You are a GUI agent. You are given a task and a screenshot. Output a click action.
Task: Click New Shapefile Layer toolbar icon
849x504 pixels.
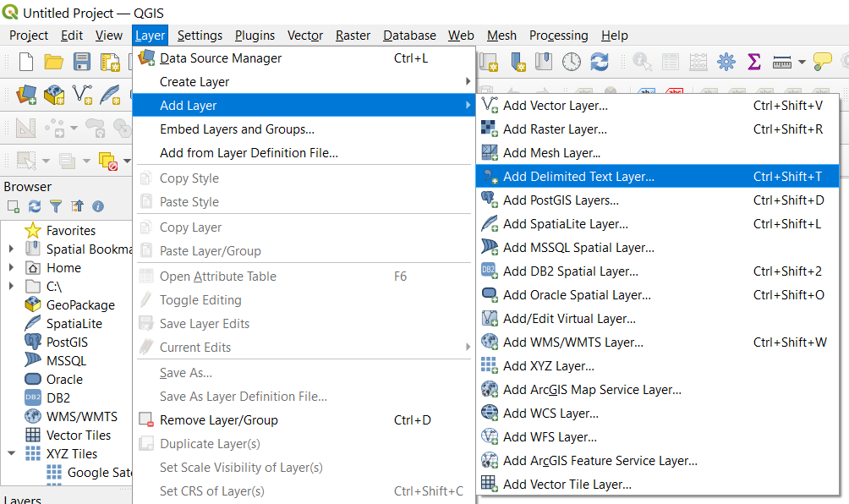pyautogui.click(x=82, y=95)
